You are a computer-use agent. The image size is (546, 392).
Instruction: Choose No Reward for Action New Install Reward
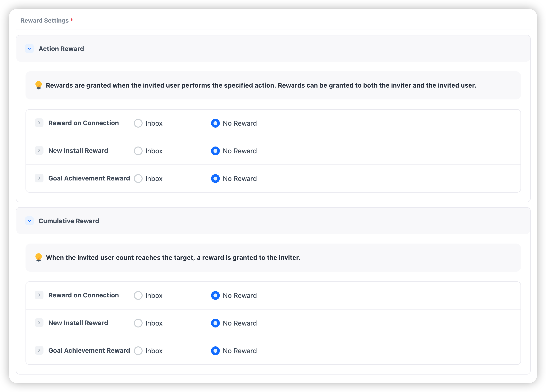pos(215,151)
